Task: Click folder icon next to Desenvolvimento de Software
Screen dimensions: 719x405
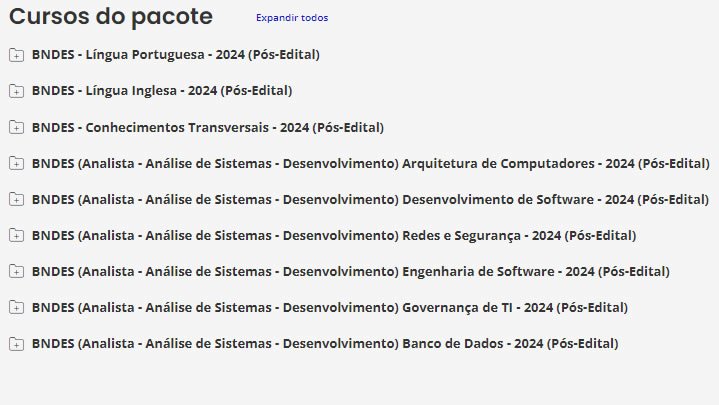Action: 16,199
